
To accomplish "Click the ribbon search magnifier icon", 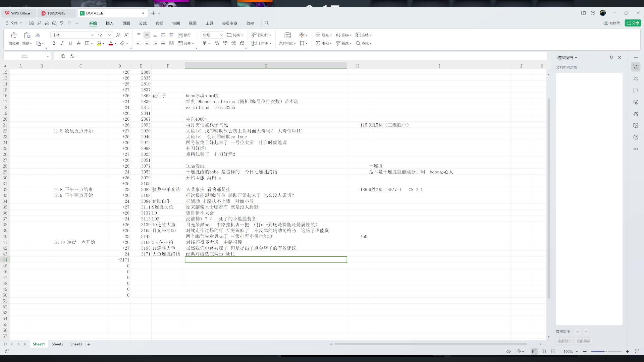I will [267, 23].
